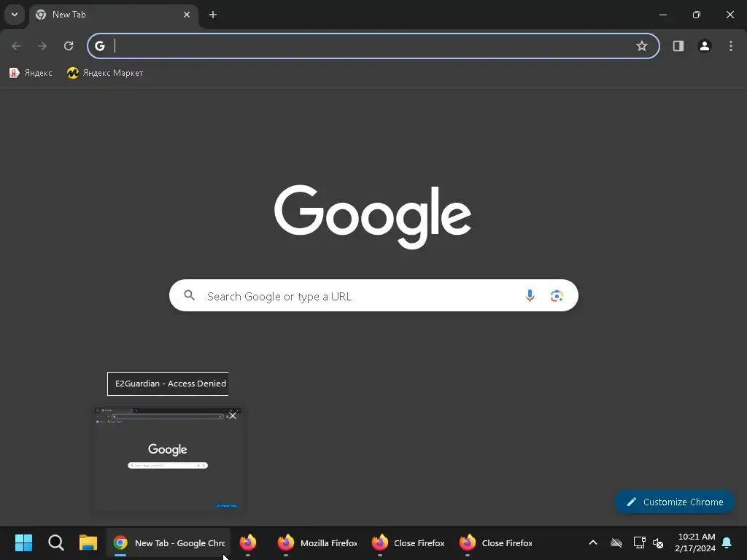Viewport: 747px width, 560px height.
Task: Close the Chrome taskbar preview thumbnail
Action: pyautogui.click(x=233, y=416)
